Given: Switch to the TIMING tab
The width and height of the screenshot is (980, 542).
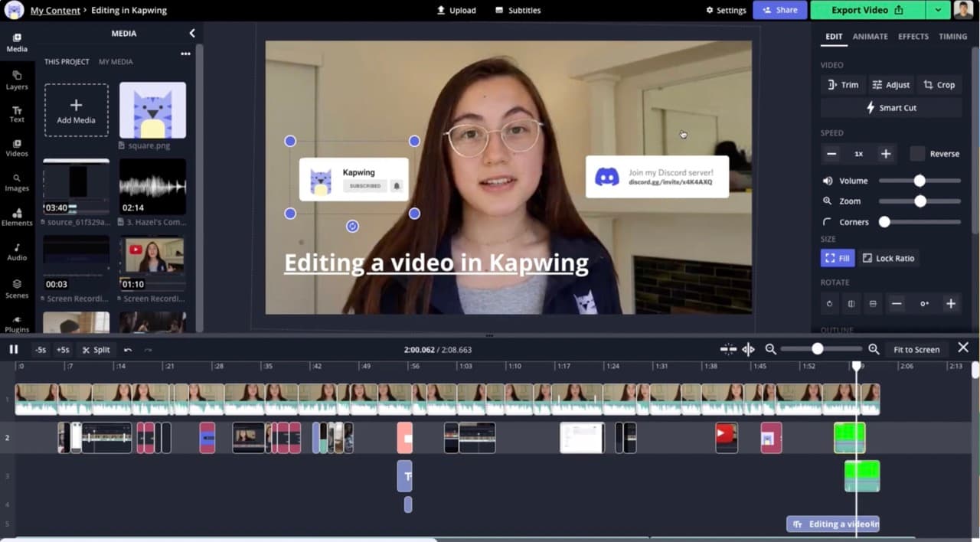Looking at the screenshot, I should (x=953, y=36).
